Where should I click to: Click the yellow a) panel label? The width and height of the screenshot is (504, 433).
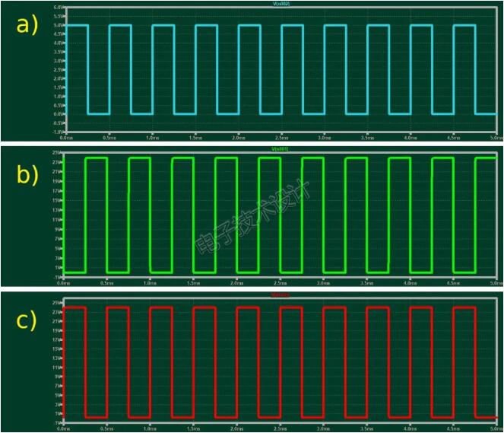click(27, 24)
